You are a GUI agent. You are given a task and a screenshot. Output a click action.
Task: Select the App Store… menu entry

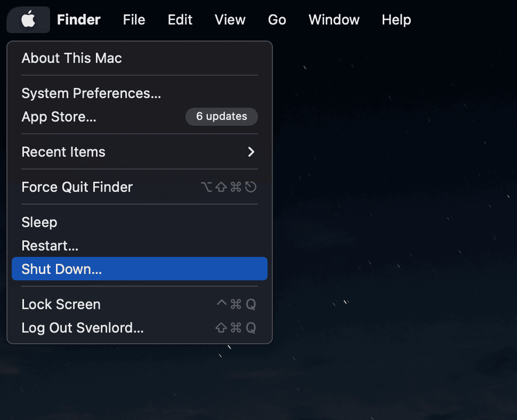coord(59,117)
